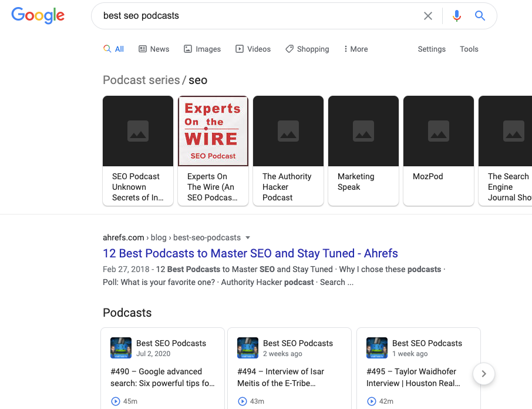Viewport: 532px width, 409px height.
Task: Click ahrefs.com breadcrumb URL
Action: click(171, 237)
